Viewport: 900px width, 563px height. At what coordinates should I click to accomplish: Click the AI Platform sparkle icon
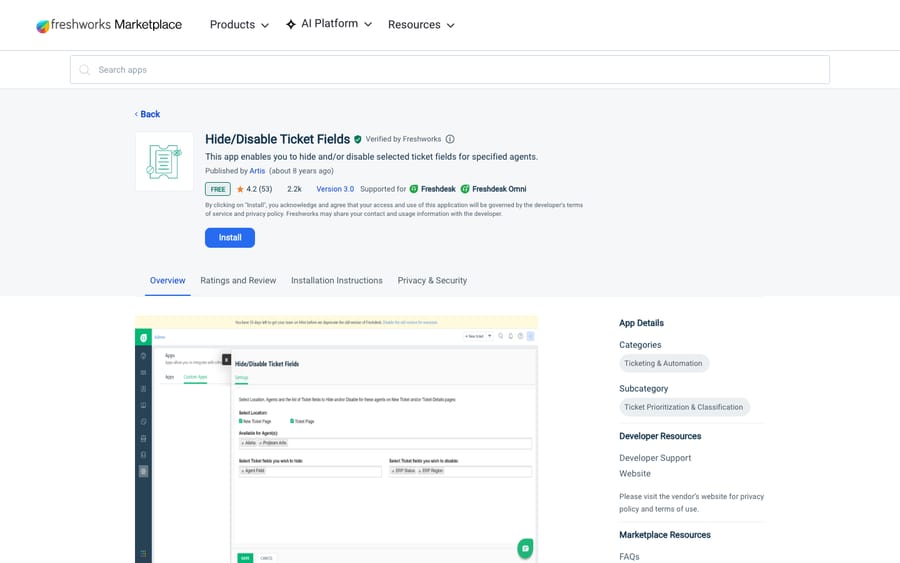pos(290,24)
